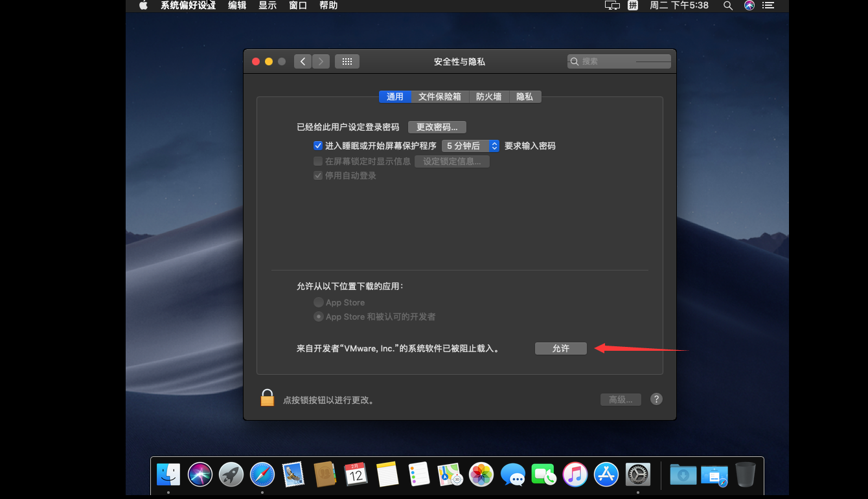The image size is (868, 499).
Task: Toggle 在屏幕锁定时显示信息 checkbox
Action: [318, 161]
